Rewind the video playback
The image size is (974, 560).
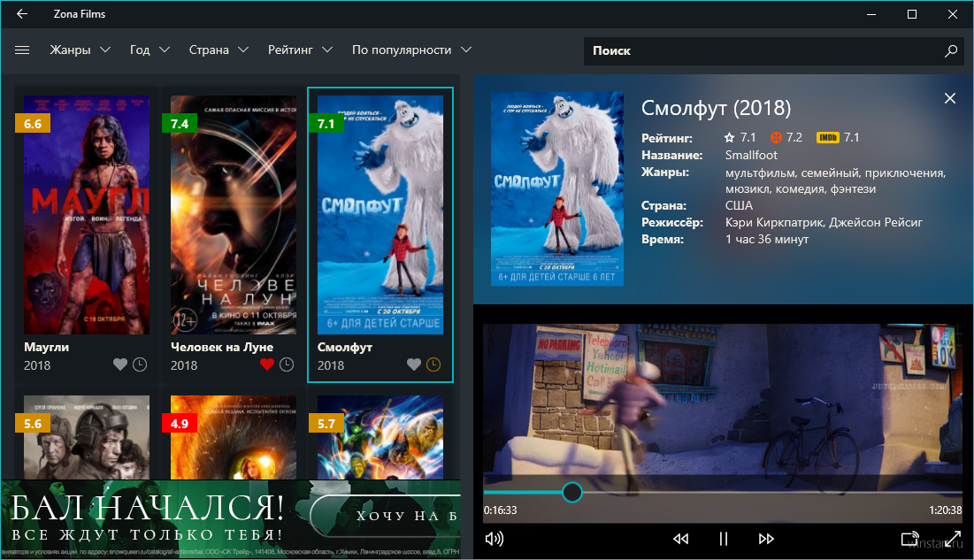681,539
